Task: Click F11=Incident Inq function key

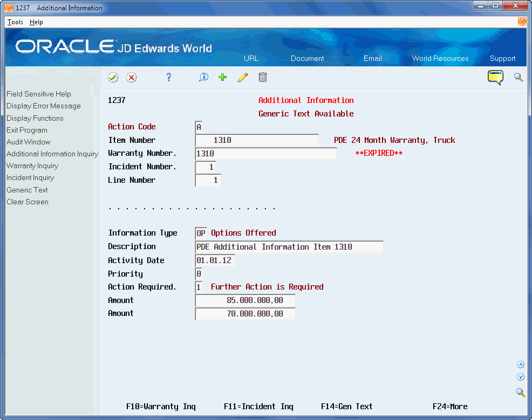Action: tap(258, 407)
